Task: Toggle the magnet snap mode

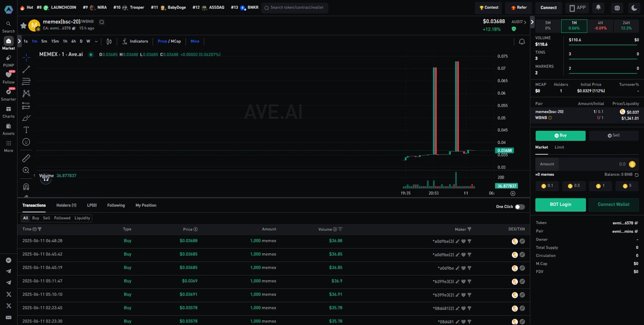Action: point(26,187)
